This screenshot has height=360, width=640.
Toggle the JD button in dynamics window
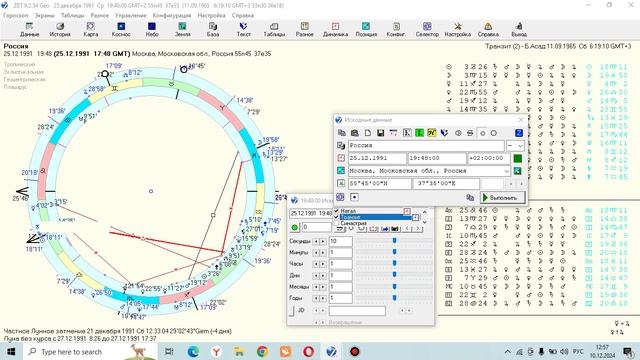[x=292, y=311]
